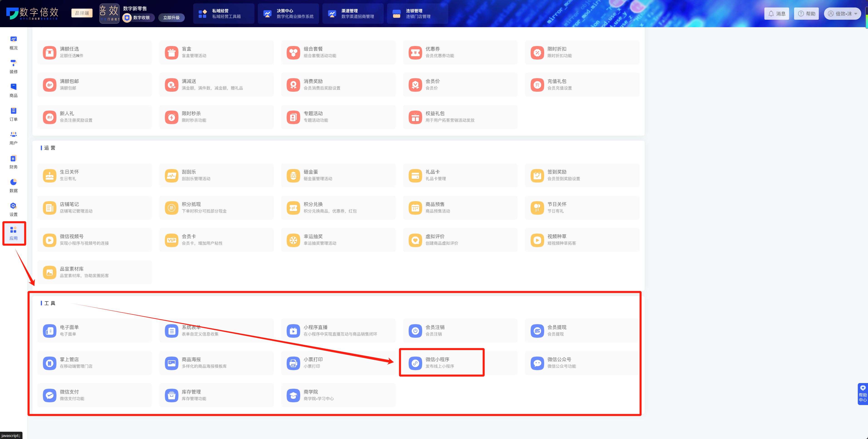Click the 满额包邮 title
The width and height of the screenshot is (868, 439).
click(x=69, y=81)
